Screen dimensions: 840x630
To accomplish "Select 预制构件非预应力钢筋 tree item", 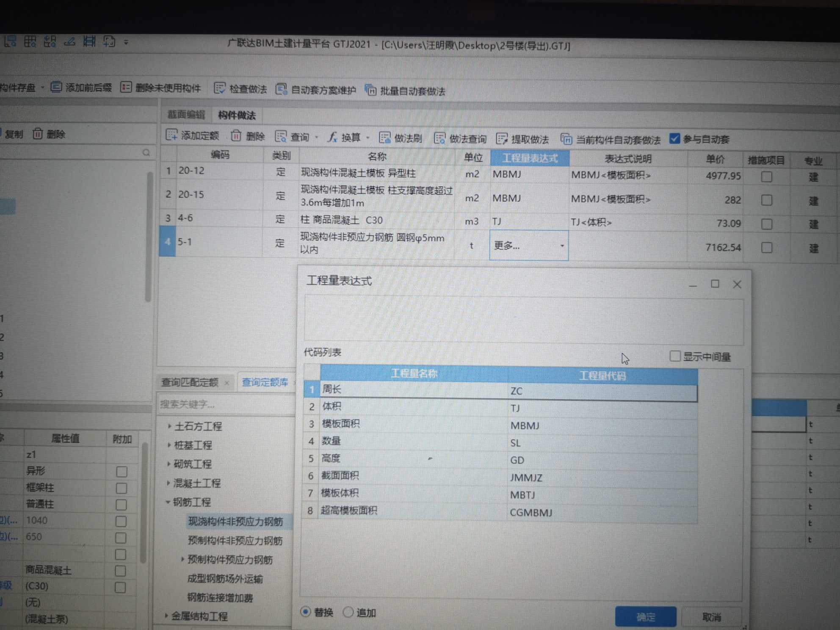I will [235, 541].
